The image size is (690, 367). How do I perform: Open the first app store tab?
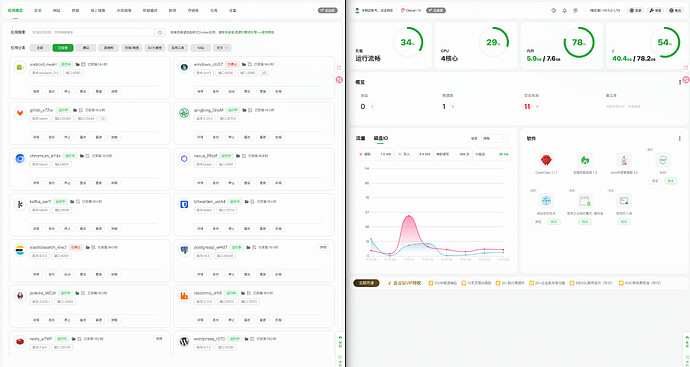point(15,10)
